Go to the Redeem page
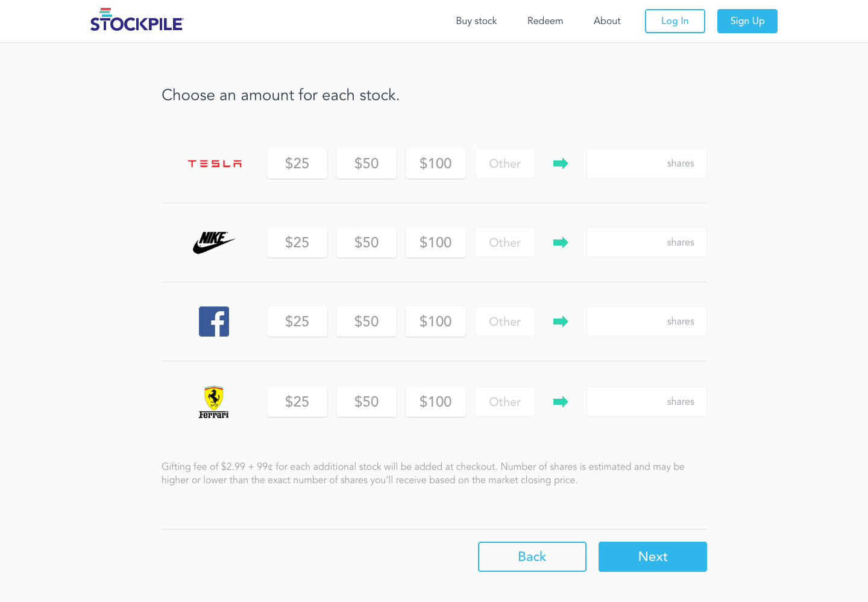 pos(545,21)
